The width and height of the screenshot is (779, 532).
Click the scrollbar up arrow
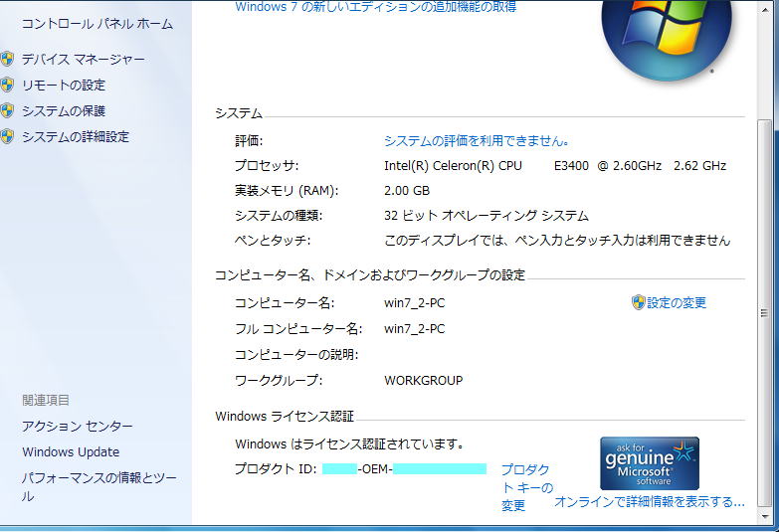click(x=765, y=10)
